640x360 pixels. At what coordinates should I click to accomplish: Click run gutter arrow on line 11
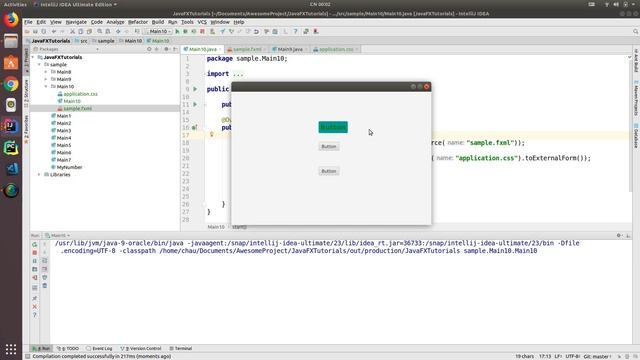pos(195,104)
